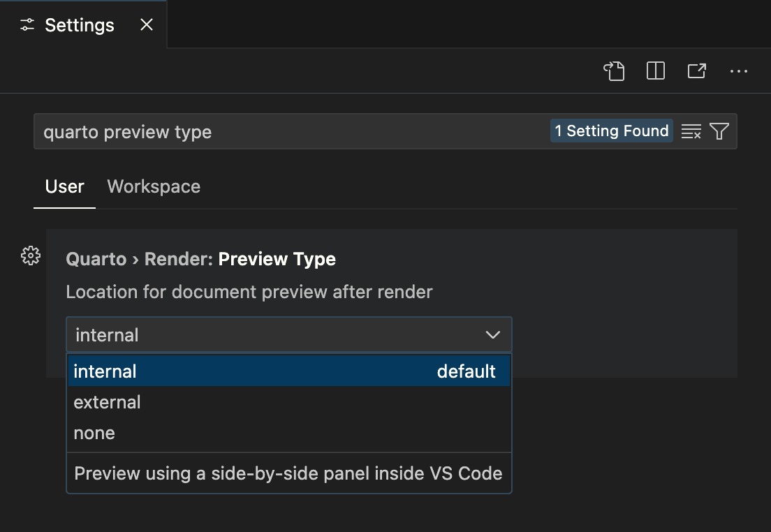Open the filter settings funnel icon

pyautogui.click(x=719, y=131)
